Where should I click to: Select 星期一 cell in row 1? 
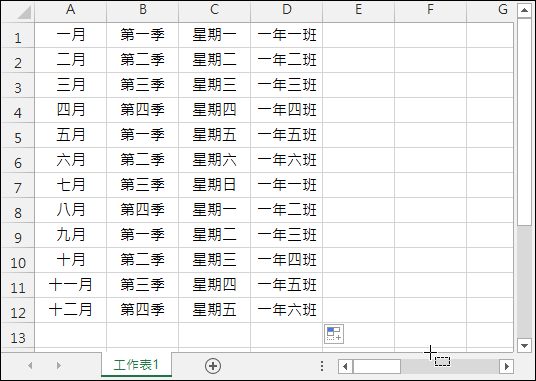pos(215,35)
